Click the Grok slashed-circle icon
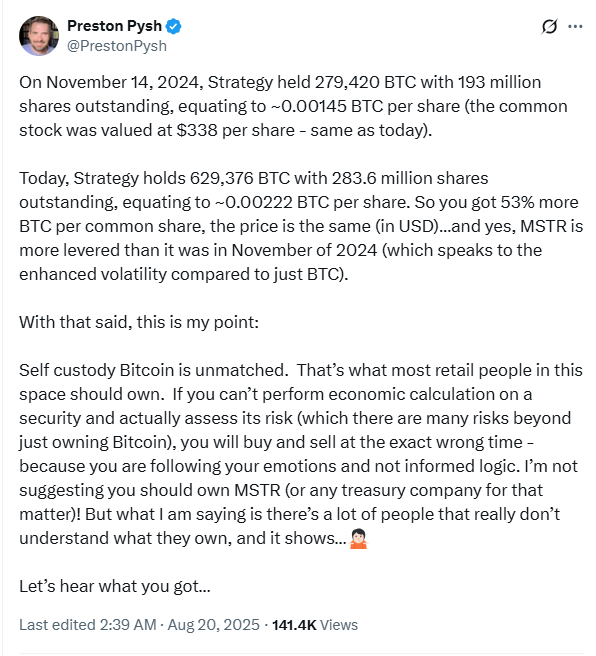The width and height of the screenshot is (596, 656). click(x=549, y=26)
